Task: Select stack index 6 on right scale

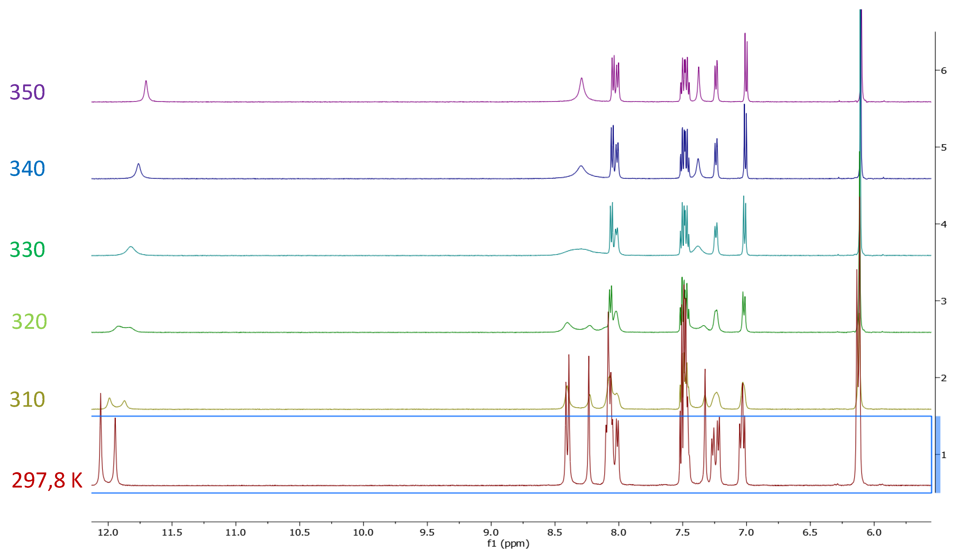Action: click(943, 71)
